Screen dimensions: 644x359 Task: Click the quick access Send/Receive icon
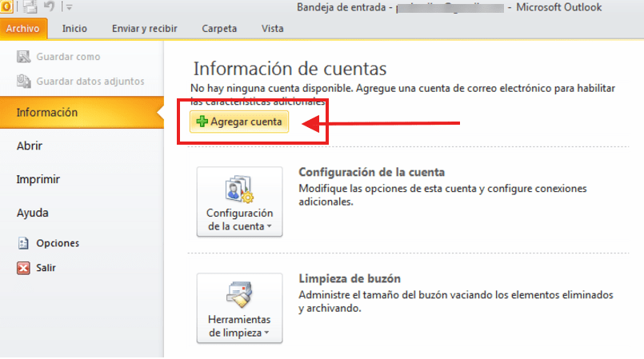(x=30, y=6)
